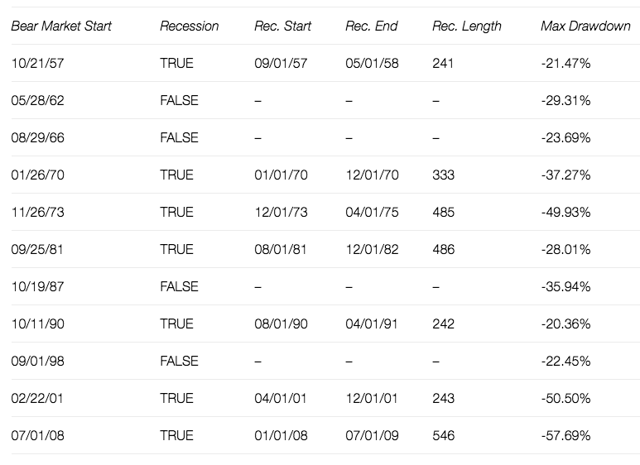Viewport: 640px width, 465px height.
Task: Select the Rec. Length column header
Action: [x=467, y=26]
